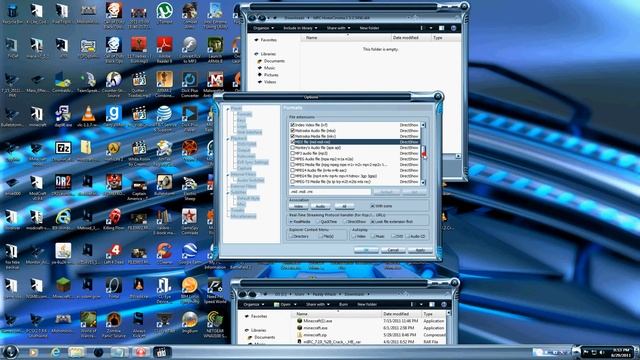Select the RealMedia streaming handler radio
The image size is (640, 360).
[x=291, y=222]
